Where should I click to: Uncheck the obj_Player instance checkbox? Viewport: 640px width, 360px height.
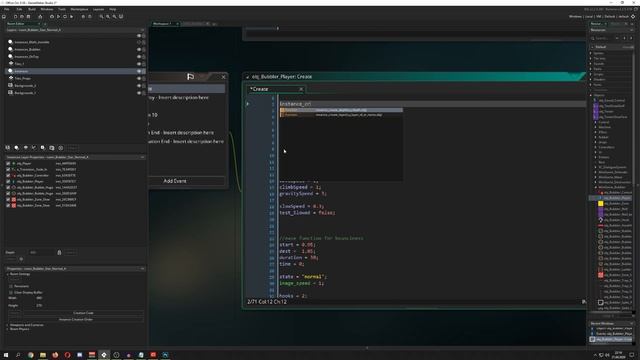(x=8, y=163)
